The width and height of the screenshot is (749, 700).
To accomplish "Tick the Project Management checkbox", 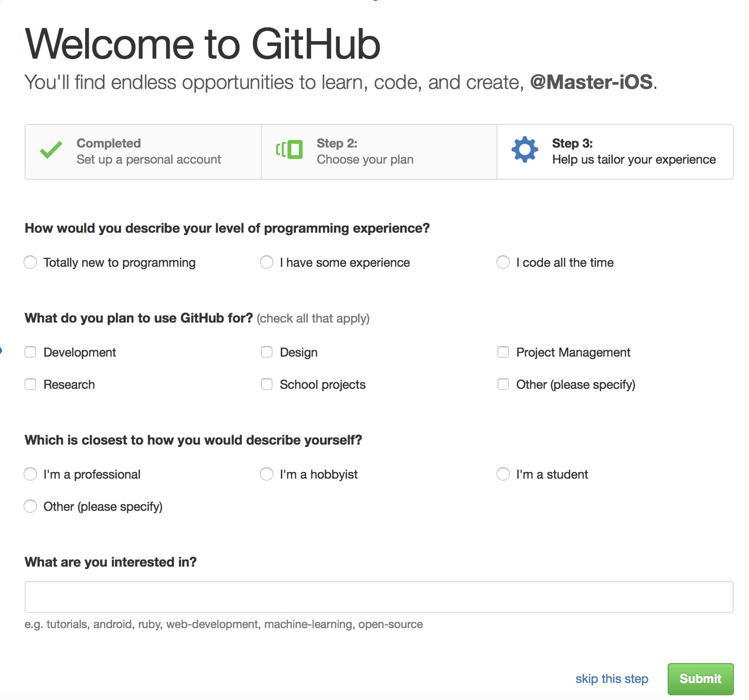I will coord(503,352).
